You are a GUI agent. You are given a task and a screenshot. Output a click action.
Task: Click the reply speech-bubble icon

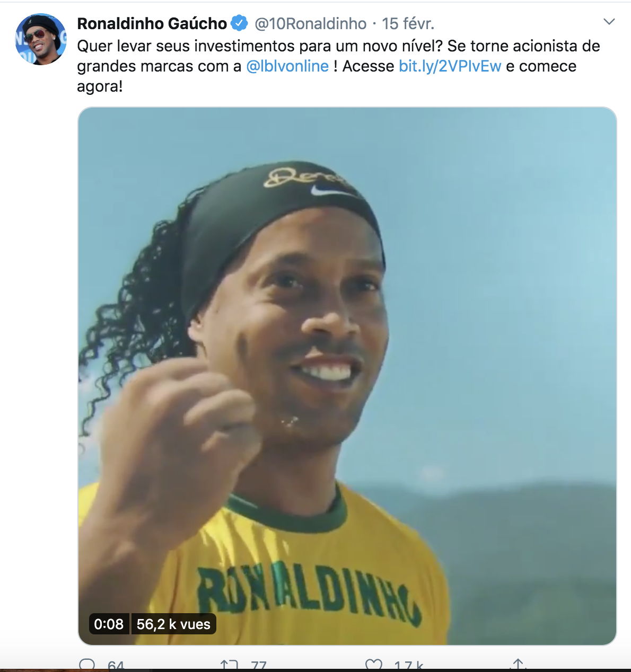[87, 665]
